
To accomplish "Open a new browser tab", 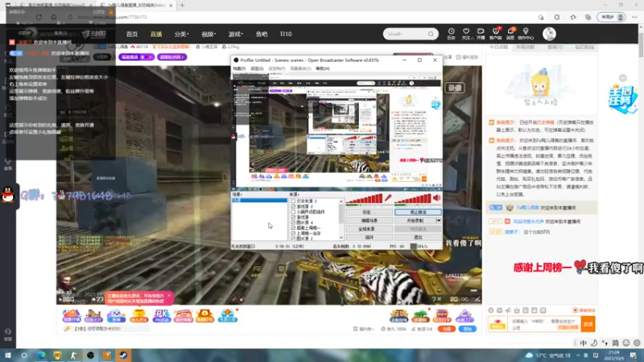I will point(182,6).
